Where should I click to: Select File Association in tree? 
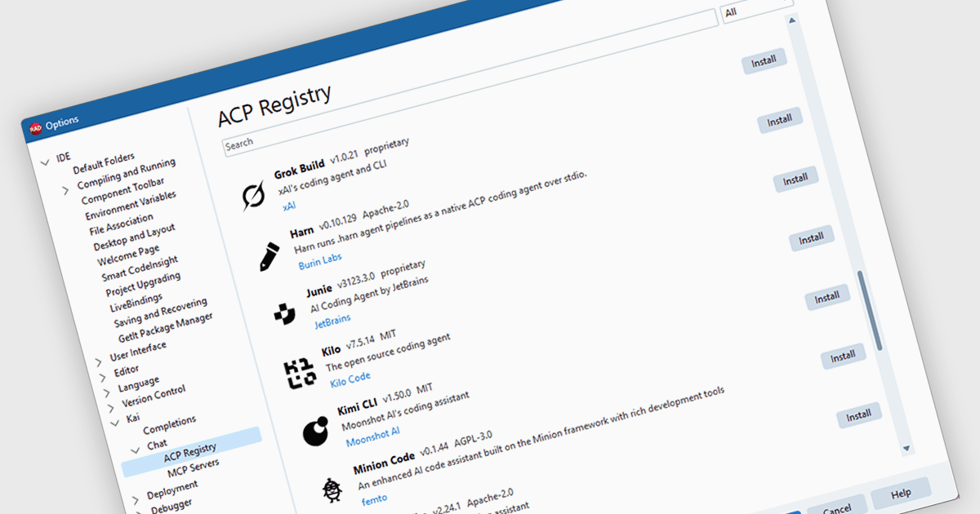[121, 224]
